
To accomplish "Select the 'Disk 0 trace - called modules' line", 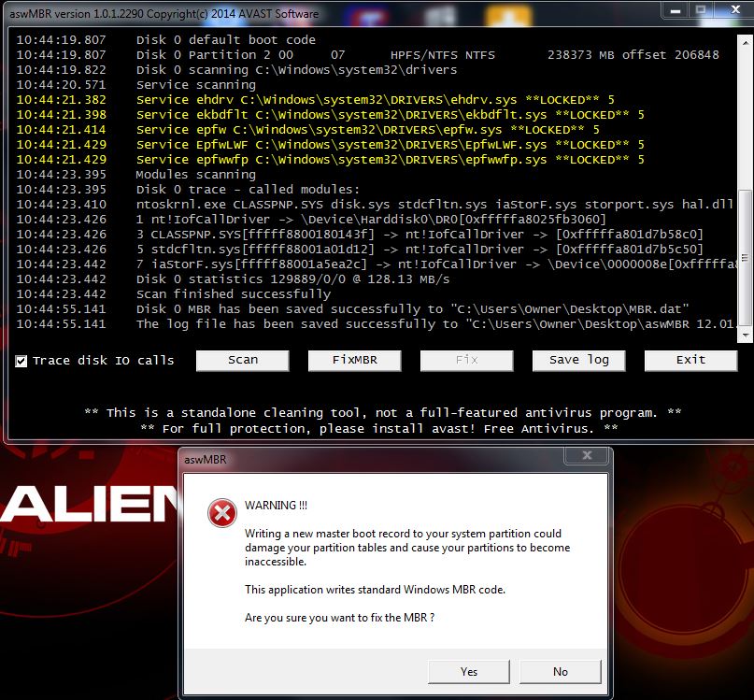I will tap(188, 190).
